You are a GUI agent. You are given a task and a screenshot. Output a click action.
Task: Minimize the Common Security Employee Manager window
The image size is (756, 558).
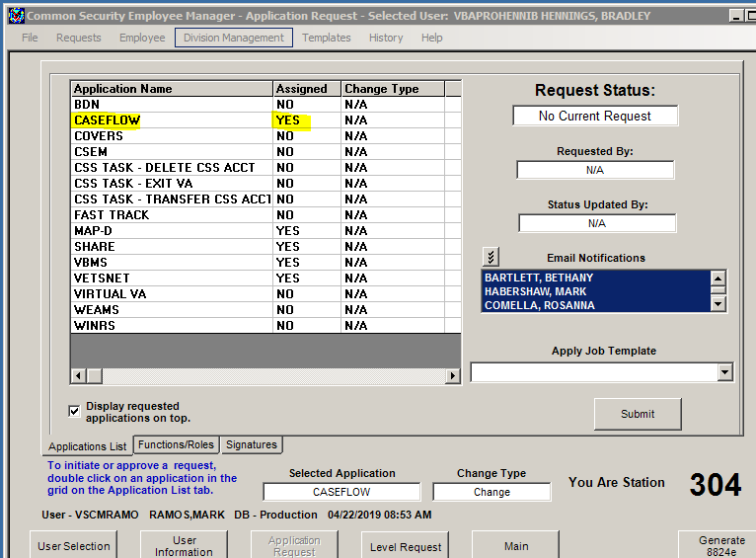pos(735,16)
